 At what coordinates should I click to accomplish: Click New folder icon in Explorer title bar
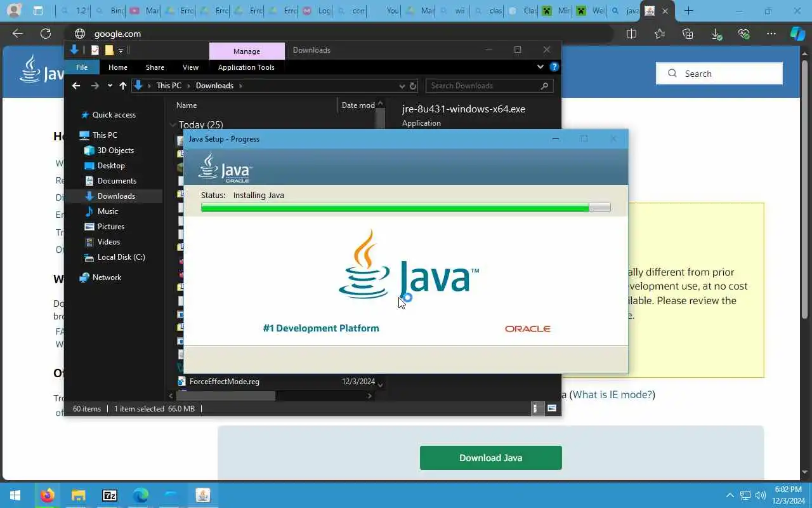[109, 50]
